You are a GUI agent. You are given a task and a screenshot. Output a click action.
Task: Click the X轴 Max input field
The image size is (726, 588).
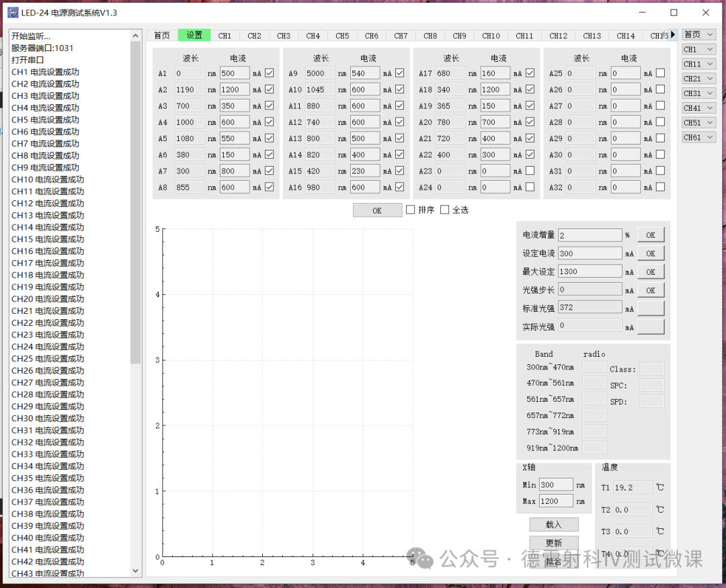pos(555,501)
